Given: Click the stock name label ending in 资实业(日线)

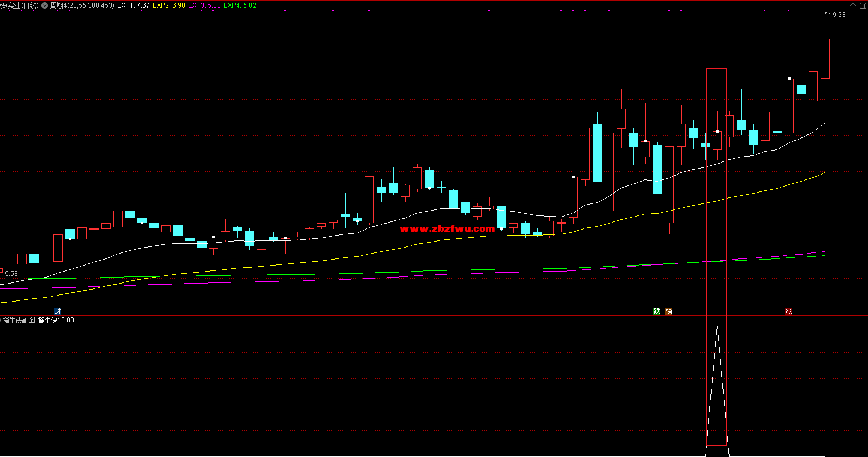Looking at the screenshot, I should pyautogui.click(x=19, y=5).
